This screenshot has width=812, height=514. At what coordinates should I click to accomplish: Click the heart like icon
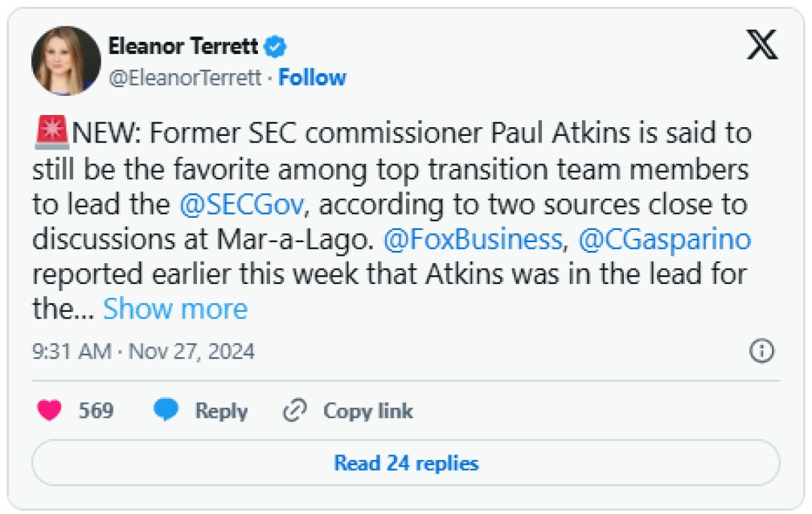coord(49,411)
